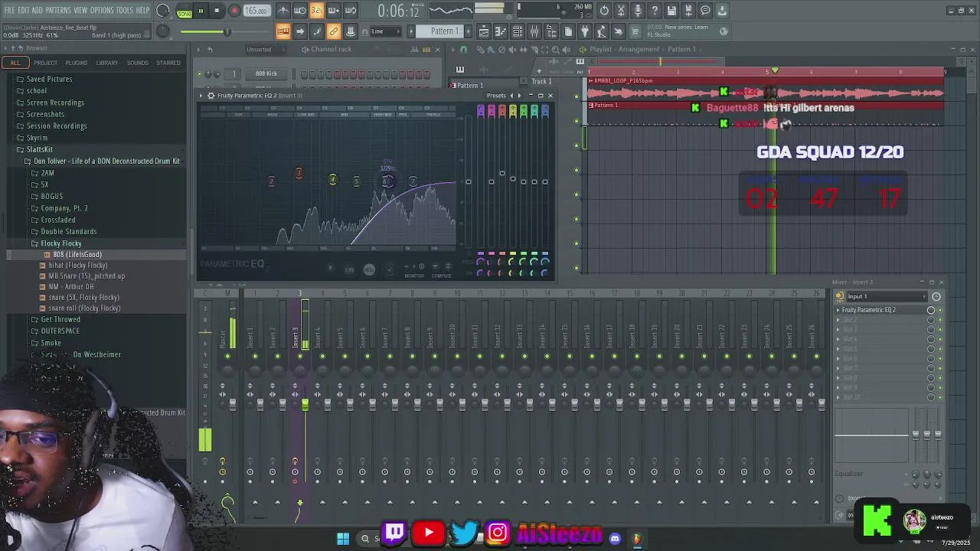This screenshot has width=980, height=551.
Task: Toggle Master mixer track mute LED
Action: [x=227, y=356]
